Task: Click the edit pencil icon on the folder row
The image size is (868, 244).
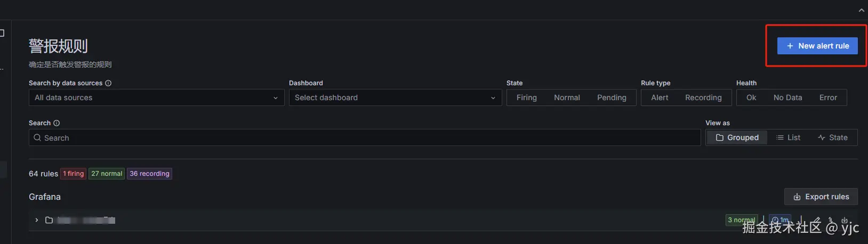Action: [x=817, y=220]
